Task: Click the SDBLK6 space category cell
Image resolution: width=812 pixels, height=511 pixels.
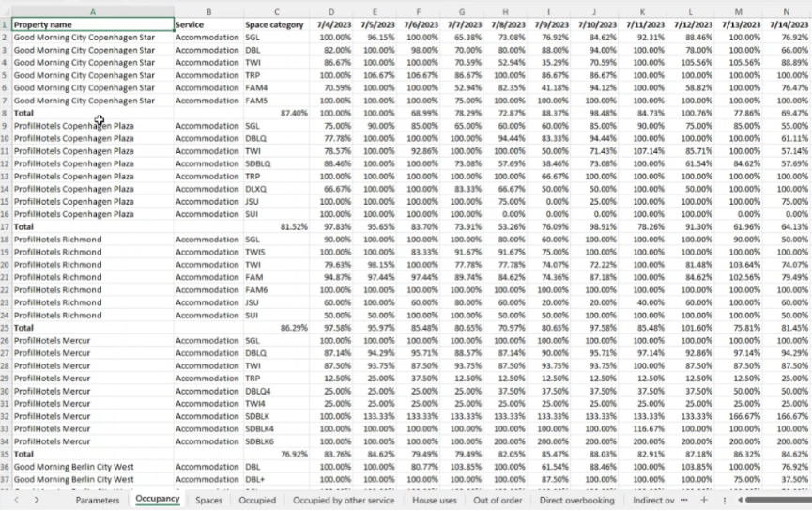Action: pyautogui.click(x=277, y=441)
